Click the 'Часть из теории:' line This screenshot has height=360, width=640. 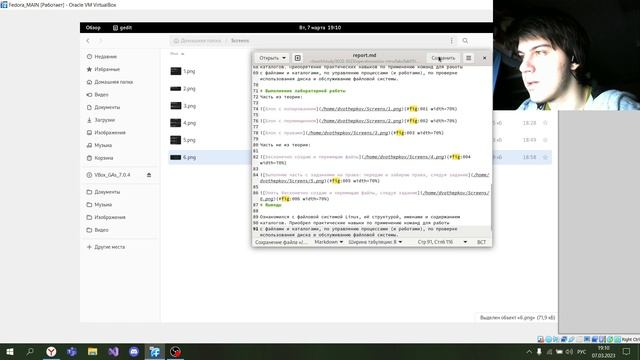281,97
